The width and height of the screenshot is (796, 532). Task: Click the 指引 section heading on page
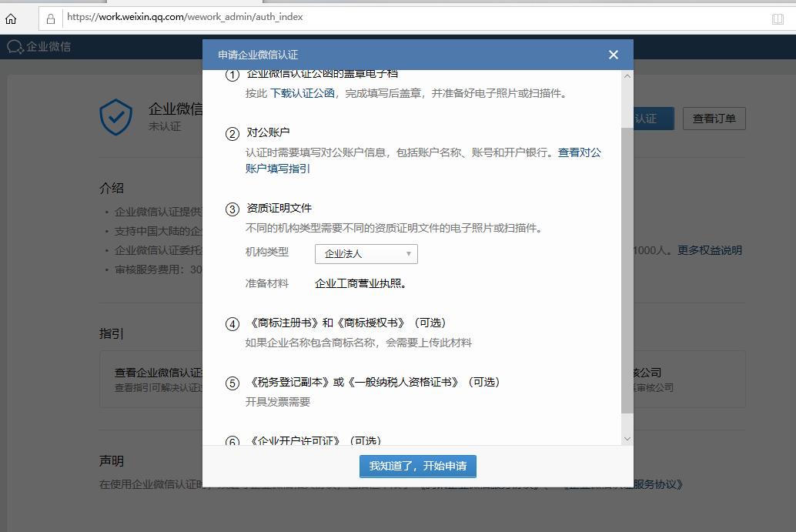[112, 333]
